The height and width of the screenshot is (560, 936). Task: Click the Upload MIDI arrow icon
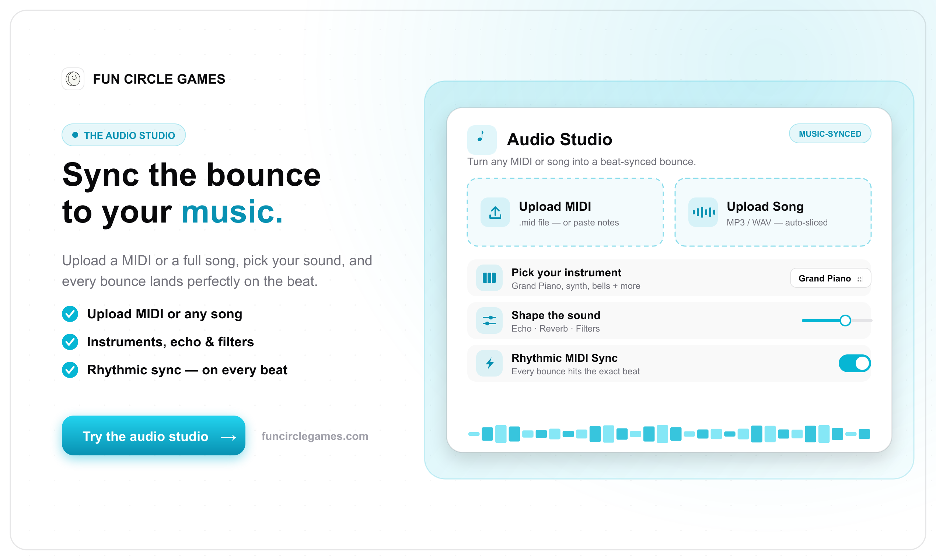(x=495, y=213)
